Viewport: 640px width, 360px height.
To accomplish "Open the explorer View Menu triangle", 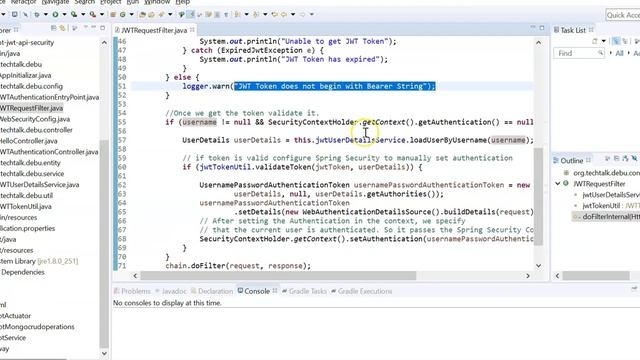I will pyautogui.click(x=86, y=27).
